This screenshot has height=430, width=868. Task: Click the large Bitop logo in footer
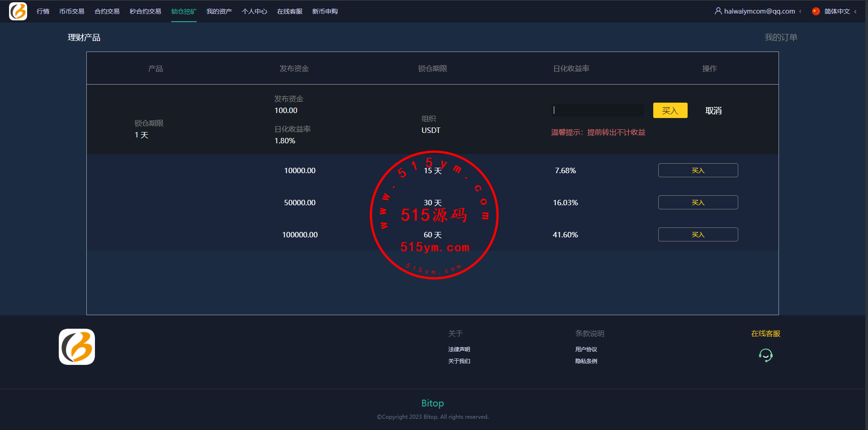pos(77,347)
